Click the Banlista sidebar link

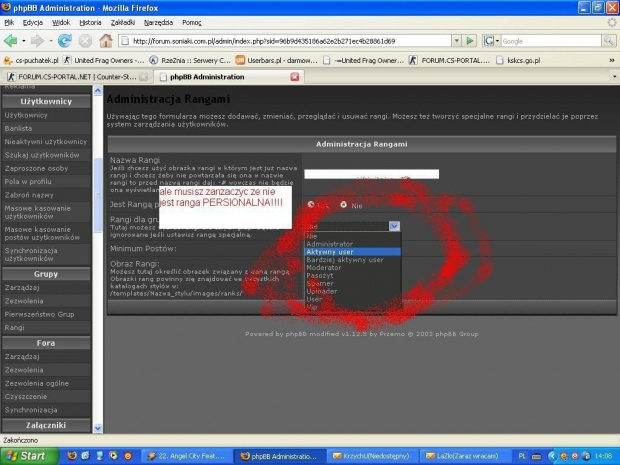[19, 128]
